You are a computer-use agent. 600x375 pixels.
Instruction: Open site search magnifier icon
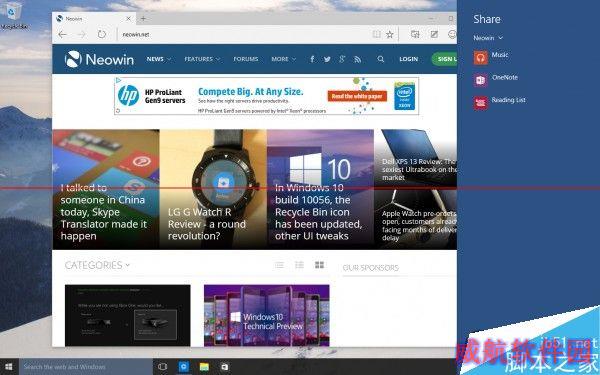[x=380, y=59]
